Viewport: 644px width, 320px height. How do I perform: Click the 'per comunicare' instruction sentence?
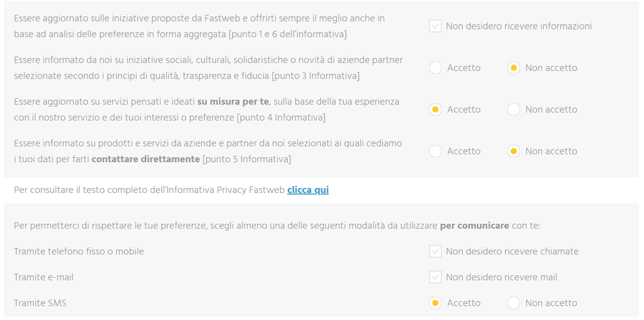click(277, 226)
